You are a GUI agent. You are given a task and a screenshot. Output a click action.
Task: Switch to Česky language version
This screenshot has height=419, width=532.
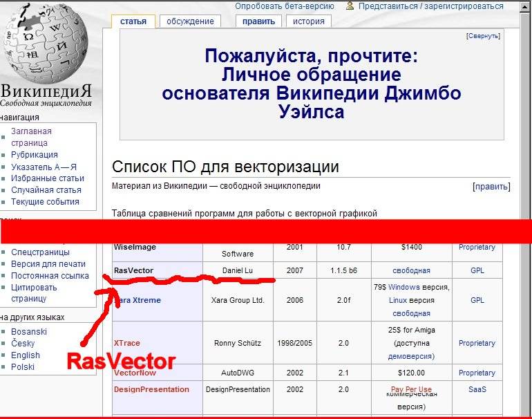[23, 343]
